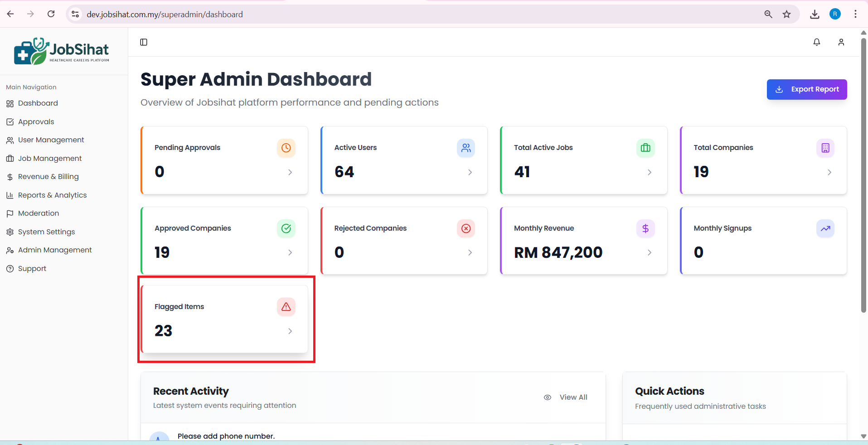868x445 pixels.
Task: Click the Pending Approvals clock icon
Action: 286,148
